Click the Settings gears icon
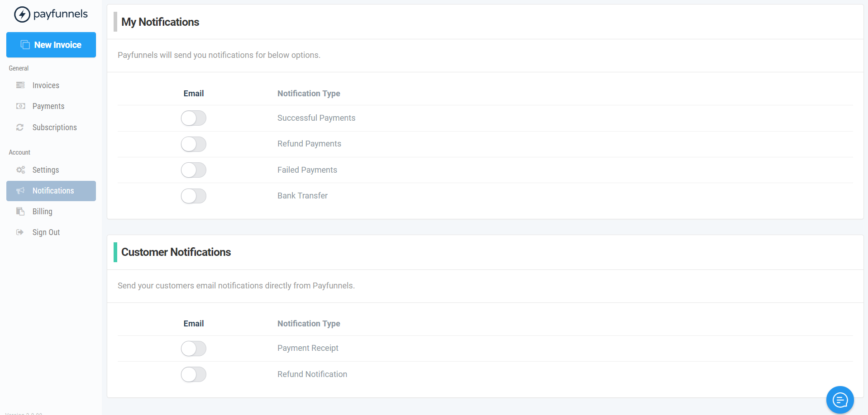Viewport: 868px width, 415px height. pos(20,170)
